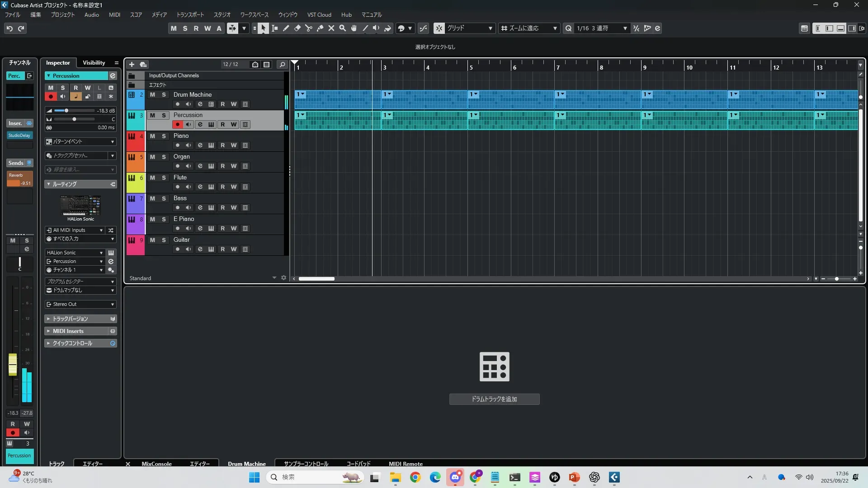Toggle record enable on Percussion track
The height and width of the screenshot is (488, 868).
point(178,125)
